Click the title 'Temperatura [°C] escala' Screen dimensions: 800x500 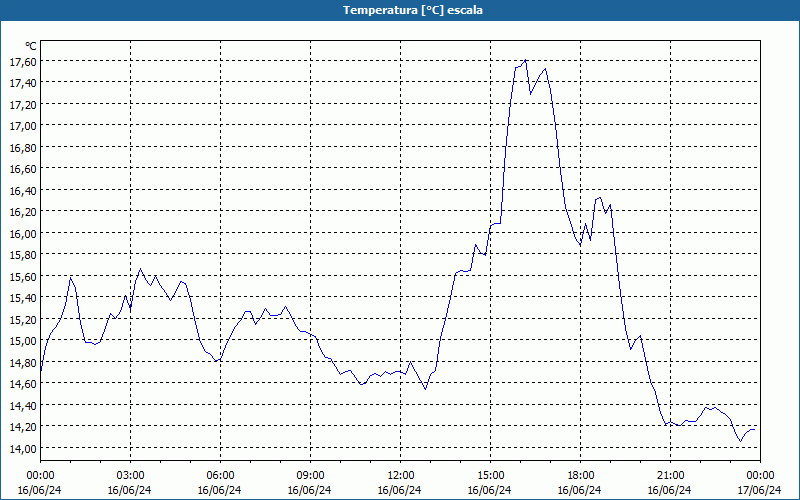(413, 10)
